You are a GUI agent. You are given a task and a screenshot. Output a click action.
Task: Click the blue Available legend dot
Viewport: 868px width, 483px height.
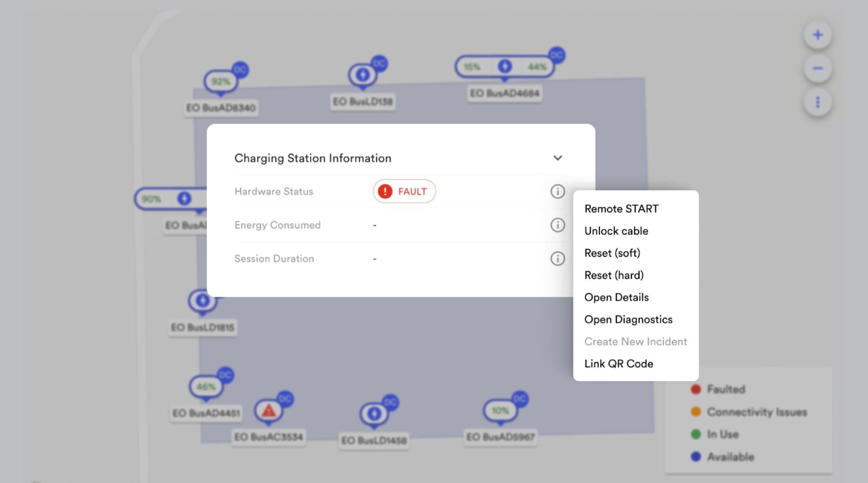coord(695,456)
